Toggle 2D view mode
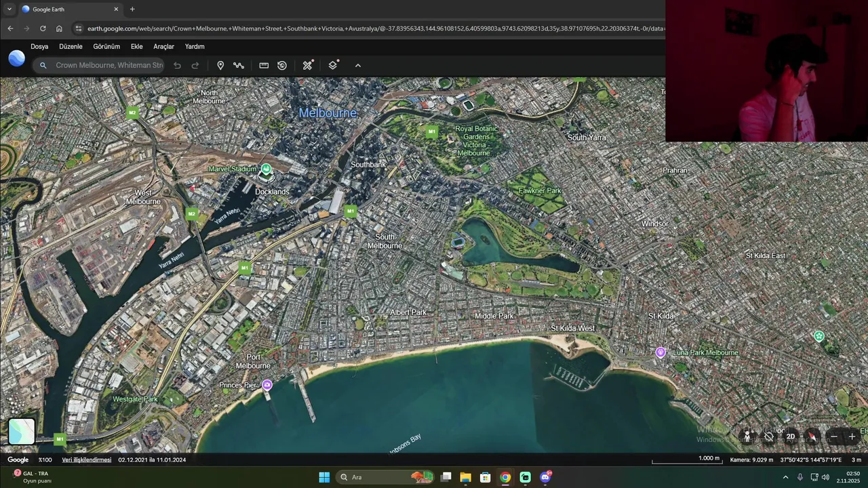The width and height of the screenshot is (868, 488). pos(791,436)
